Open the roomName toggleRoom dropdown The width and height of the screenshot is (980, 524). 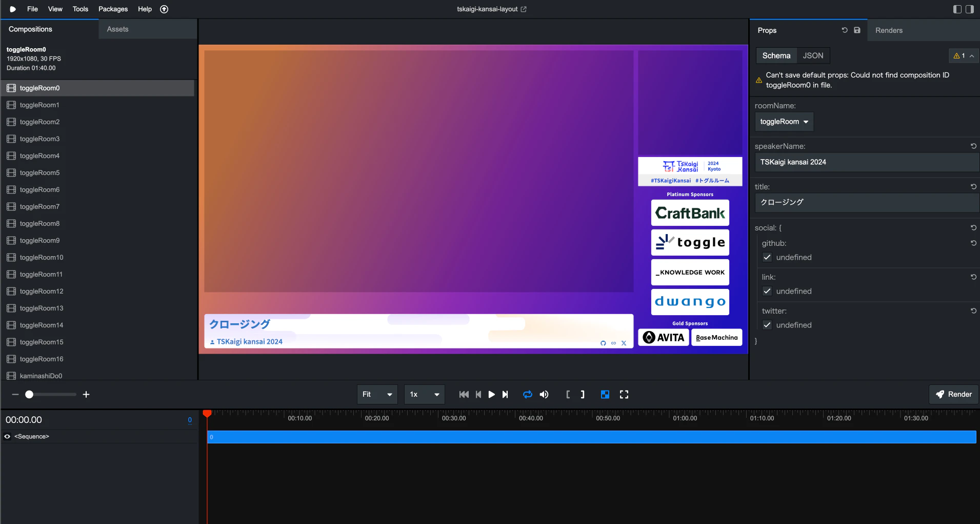(784, 122)
